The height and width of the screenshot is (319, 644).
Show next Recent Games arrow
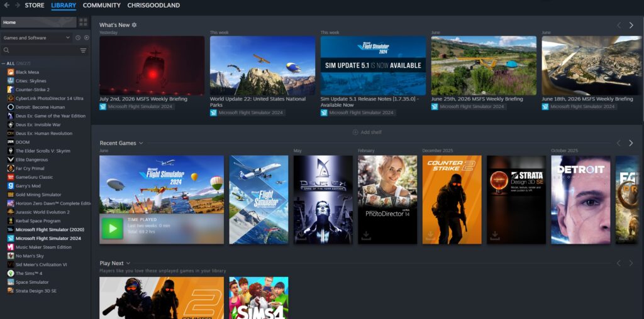[x=631, y=143]
